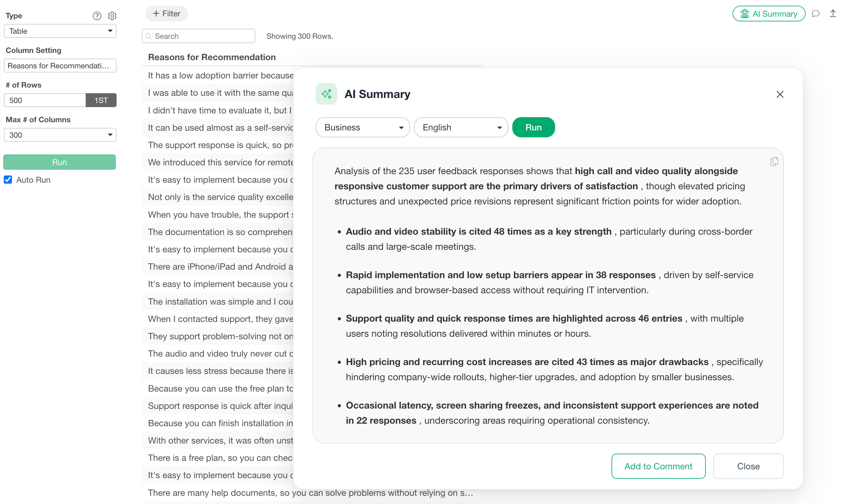Select row 'With other services, it was often unst'
The image size is (845, 504).
pyautogui.click(x=218, y=440)
